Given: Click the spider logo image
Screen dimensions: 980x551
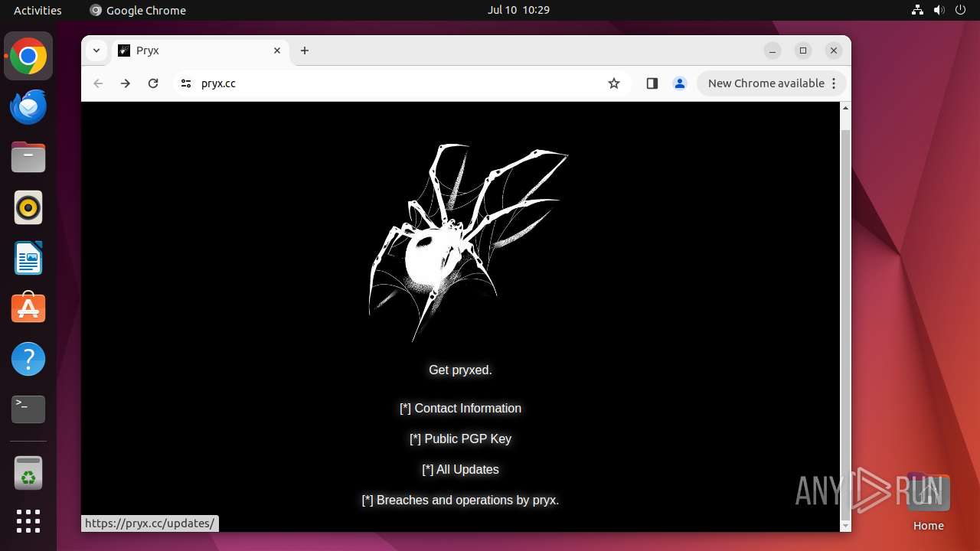Looking at the screenshot, I should coord(469,242).
